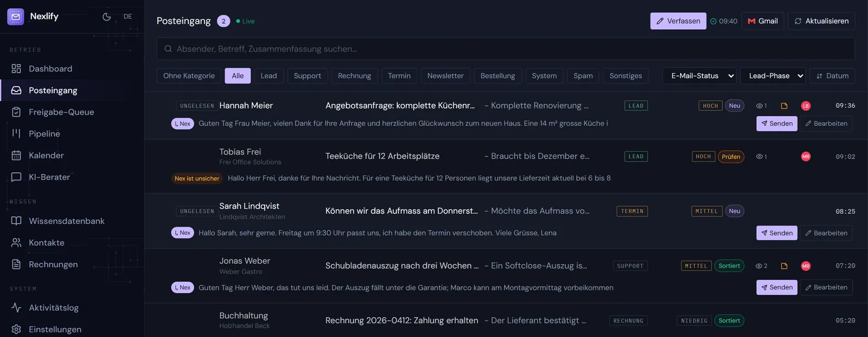Click the TERMIN tag on Sarah Lindqvist email
The width and height of the screenshot is (868, 337).
tap(632, 211)
